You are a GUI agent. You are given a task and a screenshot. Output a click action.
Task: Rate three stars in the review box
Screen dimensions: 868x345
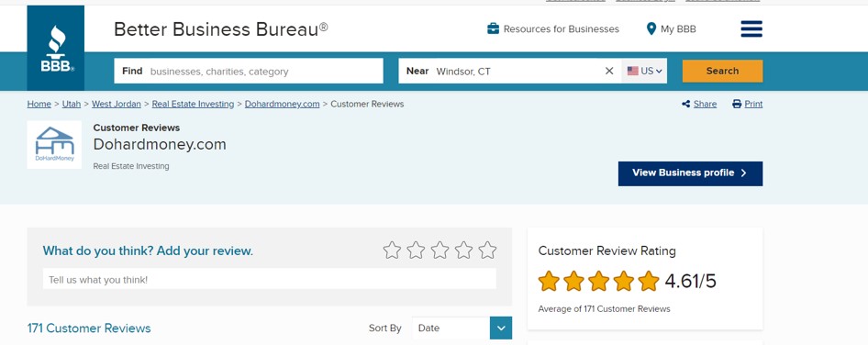click(x=440, y=250)
